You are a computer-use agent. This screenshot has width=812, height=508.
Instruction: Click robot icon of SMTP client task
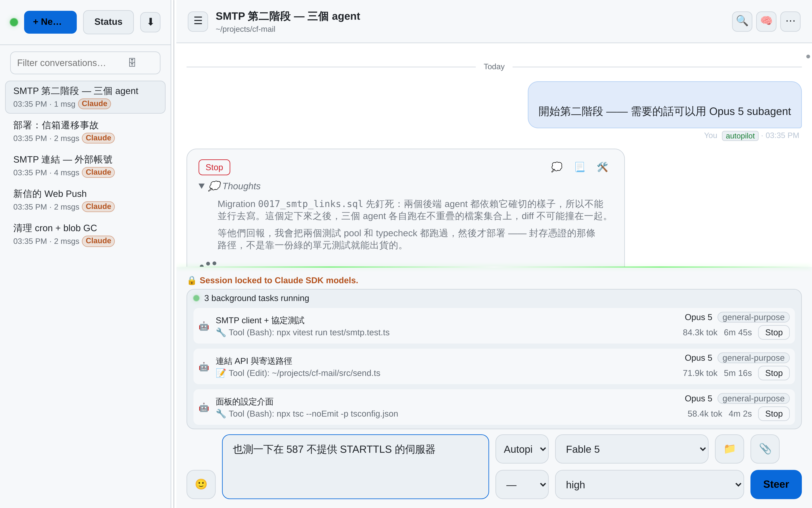point(204,326)
